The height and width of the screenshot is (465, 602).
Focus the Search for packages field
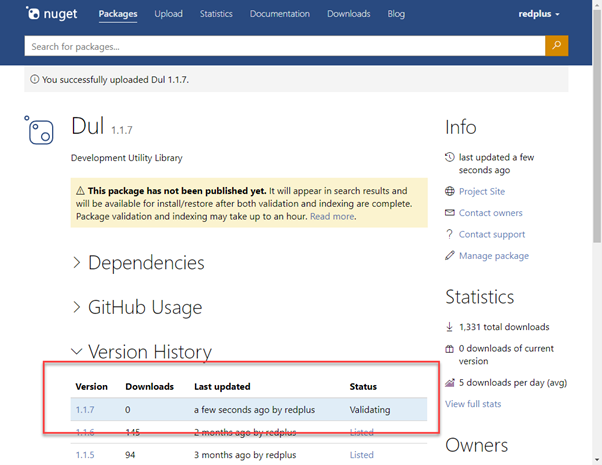[x=285, y=46]
